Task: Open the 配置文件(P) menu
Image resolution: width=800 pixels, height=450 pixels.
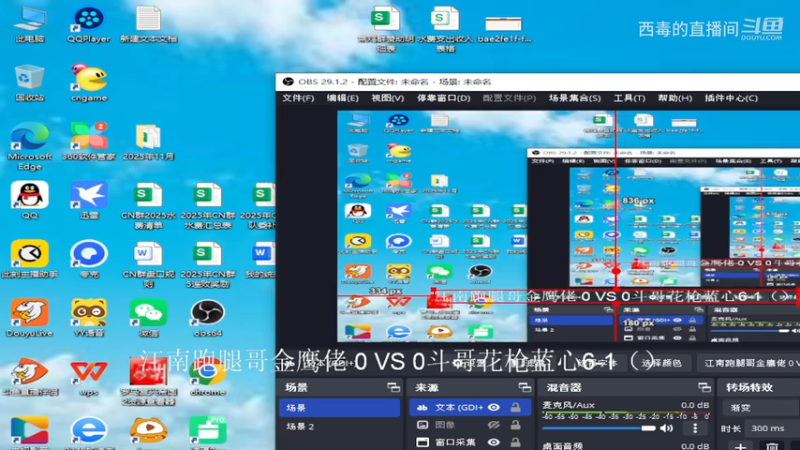Action: click(x=509, y=98)
